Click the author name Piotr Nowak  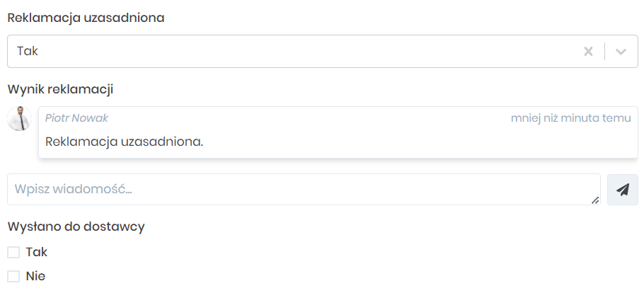pyautogui.click(x=76, y=118)
